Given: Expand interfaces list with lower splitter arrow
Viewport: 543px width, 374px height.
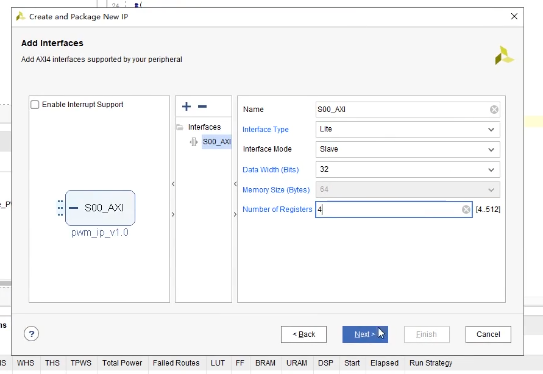Looking at the screenshot, I should coord(235,214).
